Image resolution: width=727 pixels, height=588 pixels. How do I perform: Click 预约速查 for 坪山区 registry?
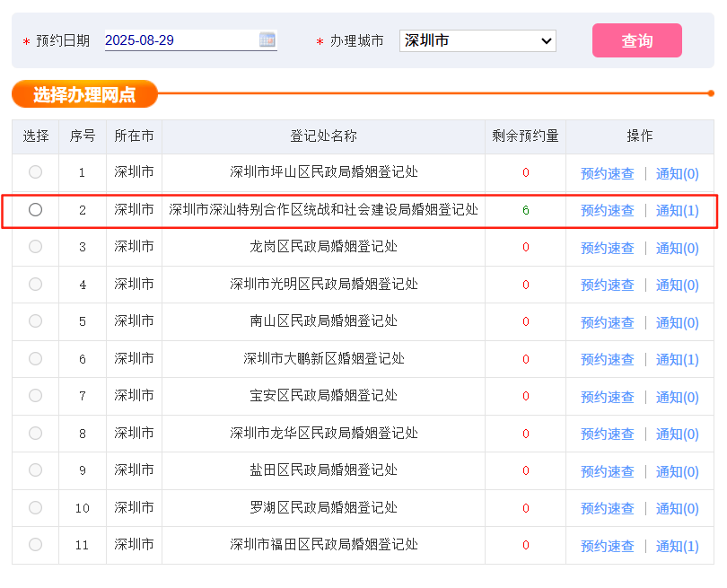(607, 172)
